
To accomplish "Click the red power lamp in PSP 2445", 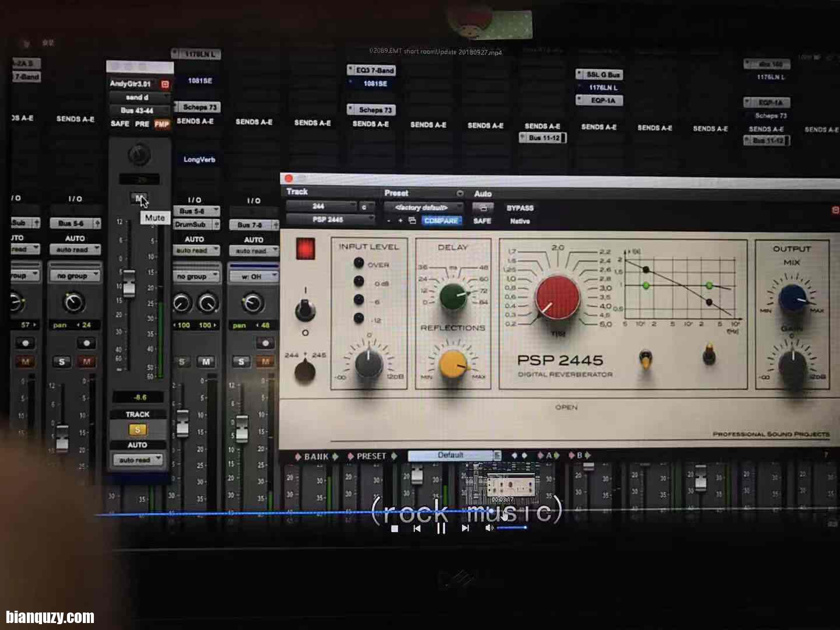I will coord(305,249).
